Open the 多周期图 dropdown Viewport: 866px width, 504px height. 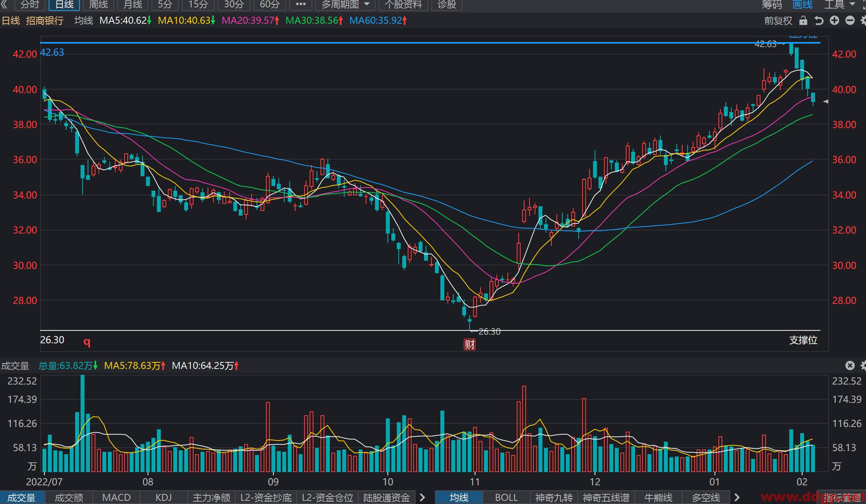click(345, 5)
